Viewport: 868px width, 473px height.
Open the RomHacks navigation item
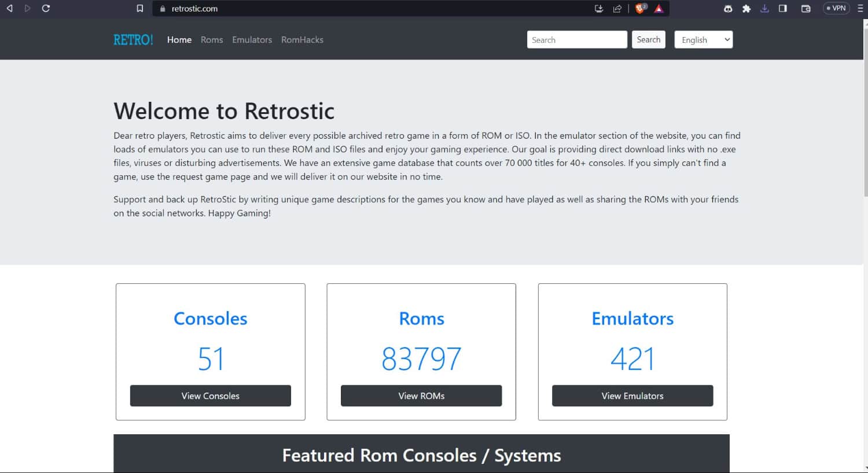pyautogui.click(x=302, y=39)
